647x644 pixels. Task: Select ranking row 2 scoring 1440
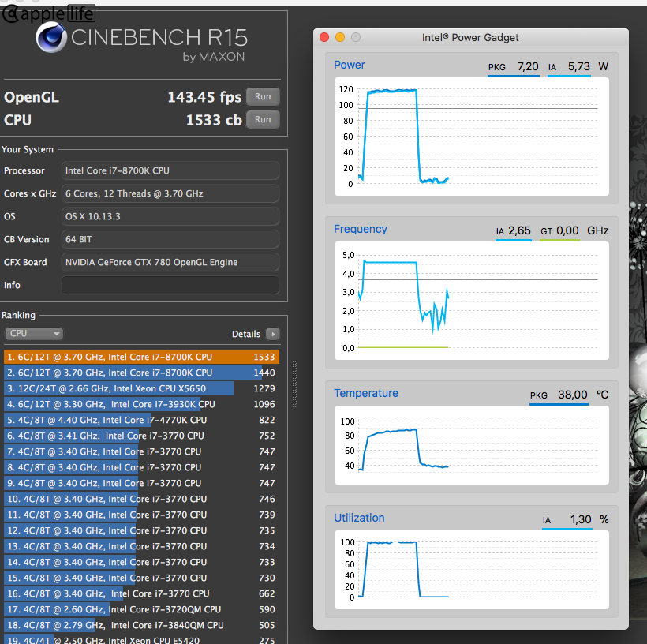tap(141, 373)
